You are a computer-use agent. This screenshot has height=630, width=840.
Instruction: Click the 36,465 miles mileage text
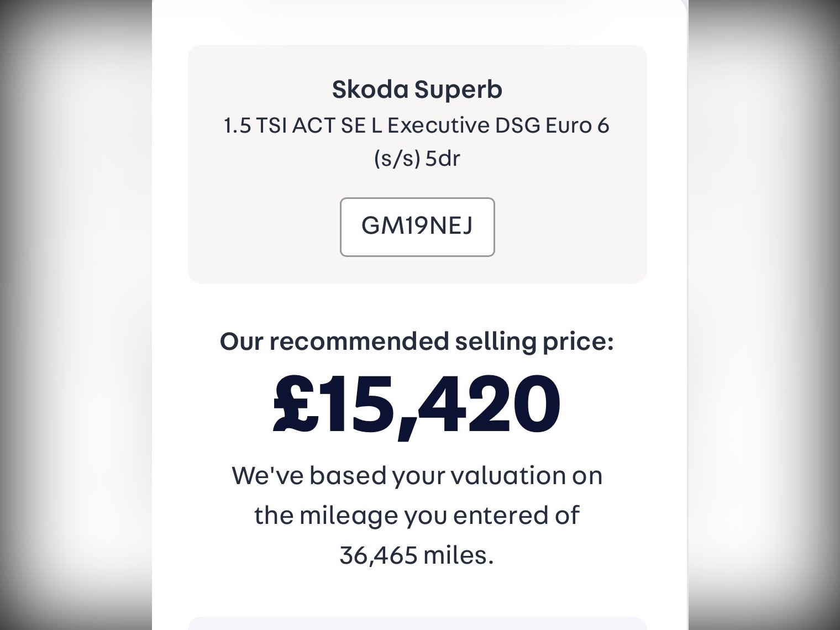pos(417,555)
